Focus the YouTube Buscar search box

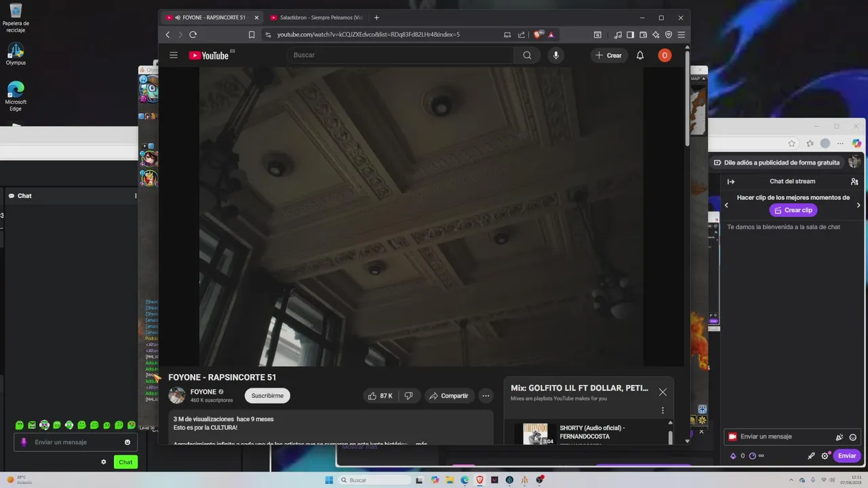point(400,55)
